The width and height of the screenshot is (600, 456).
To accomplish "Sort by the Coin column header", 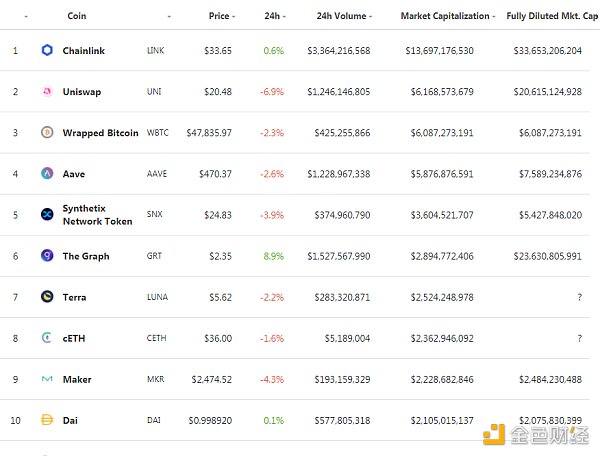I will point(76,16).
